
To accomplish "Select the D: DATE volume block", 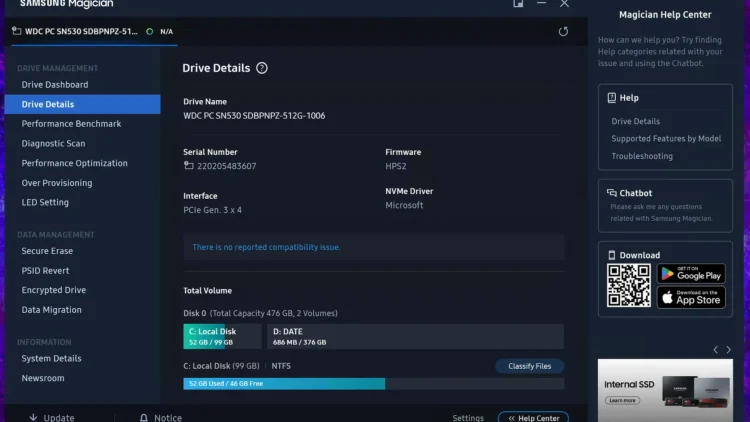I will [413, 336].
